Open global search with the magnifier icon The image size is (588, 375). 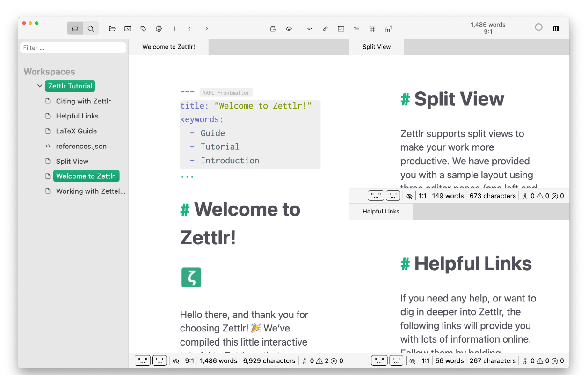(x=91, y=29)
